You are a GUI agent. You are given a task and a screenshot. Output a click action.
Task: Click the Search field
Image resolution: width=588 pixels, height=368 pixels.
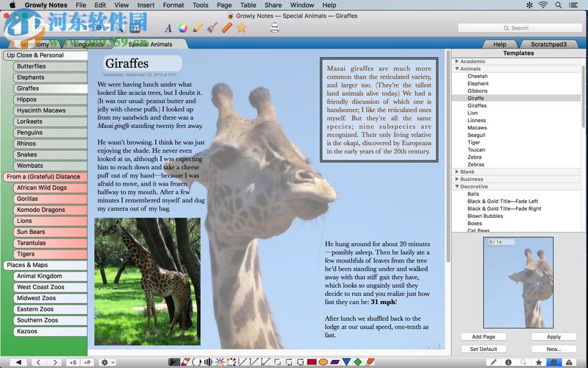click(x=520, y=28)
